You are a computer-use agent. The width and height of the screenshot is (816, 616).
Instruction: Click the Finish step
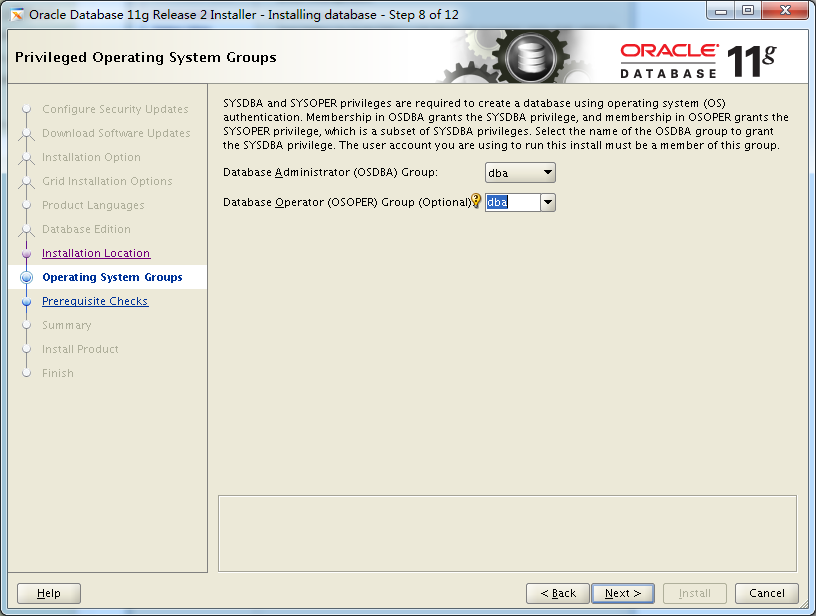(58, 373)
